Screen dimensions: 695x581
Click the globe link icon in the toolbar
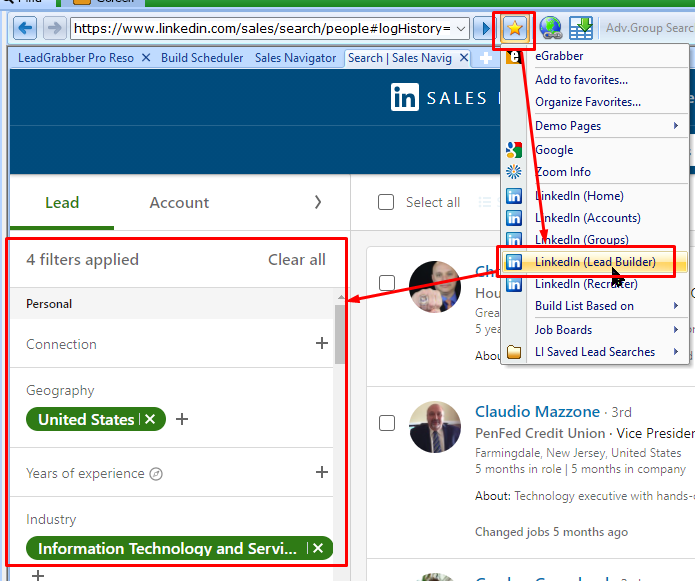tap(551, 28)
